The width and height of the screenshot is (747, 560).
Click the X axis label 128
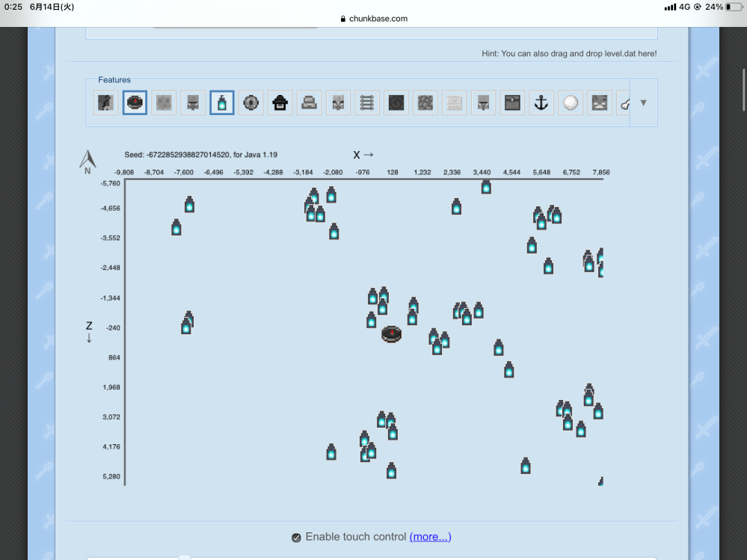393,173
